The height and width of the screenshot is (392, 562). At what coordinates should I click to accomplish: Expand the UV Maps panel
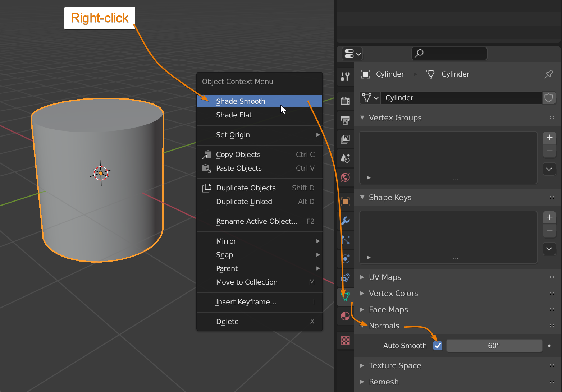[x=385, y=277]
